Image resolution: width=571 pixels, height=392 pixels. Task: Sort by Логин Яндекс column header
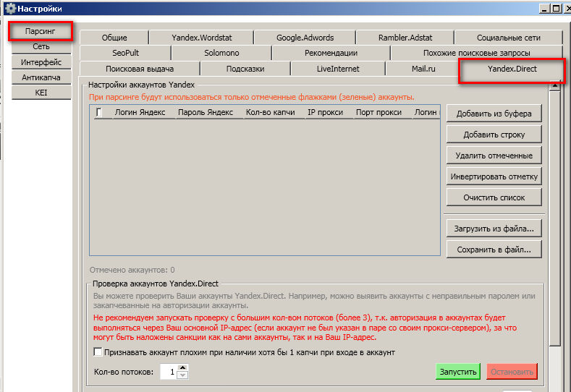[140, 112]
